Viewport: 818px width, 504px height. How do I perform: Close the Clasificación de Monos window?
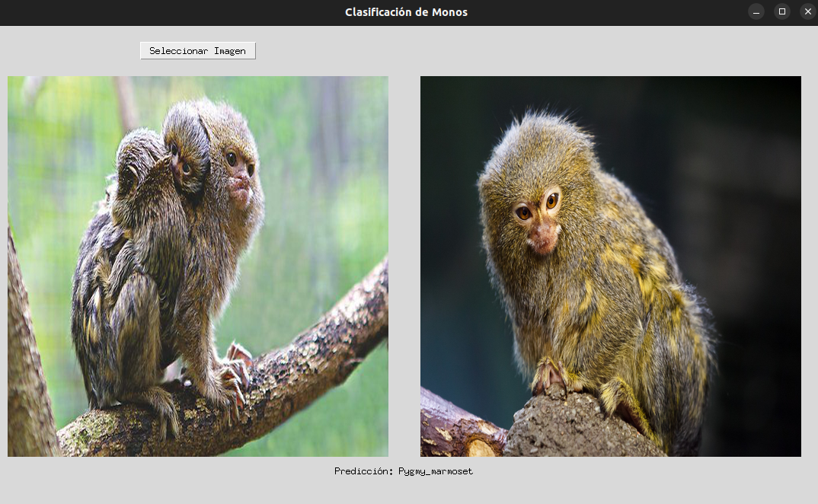pos(807,11)
